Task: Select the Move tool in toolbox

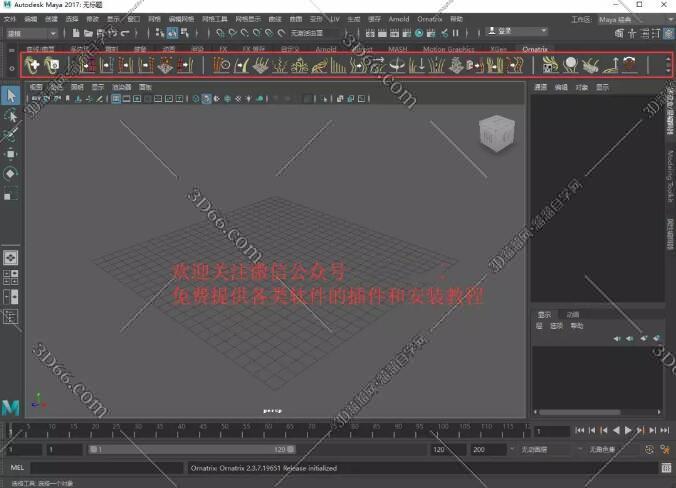Action: [x=11, y=154]
